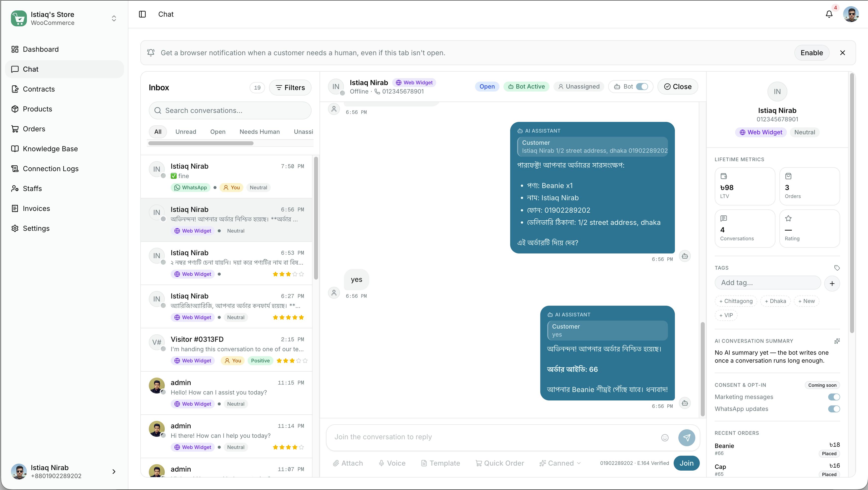Expand the Canned responses dropdown
Viewport: 868px width, 490px height.
coord(560,463)
